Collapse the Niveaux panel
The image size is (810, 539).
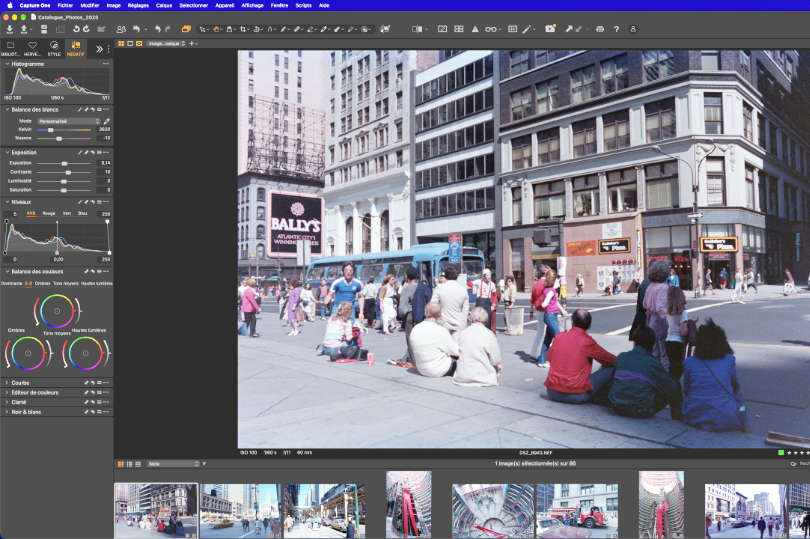(x=7, y=202)
